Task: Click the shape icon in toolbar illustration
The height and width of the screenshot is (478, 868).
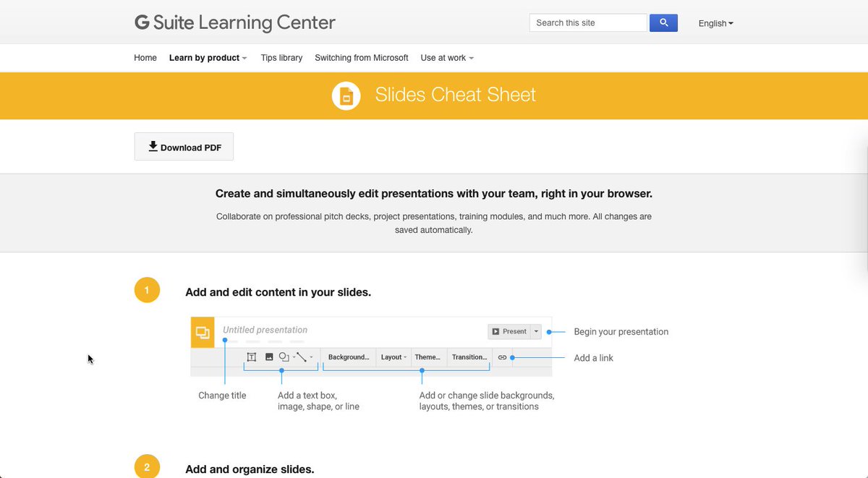Action: 284,357
